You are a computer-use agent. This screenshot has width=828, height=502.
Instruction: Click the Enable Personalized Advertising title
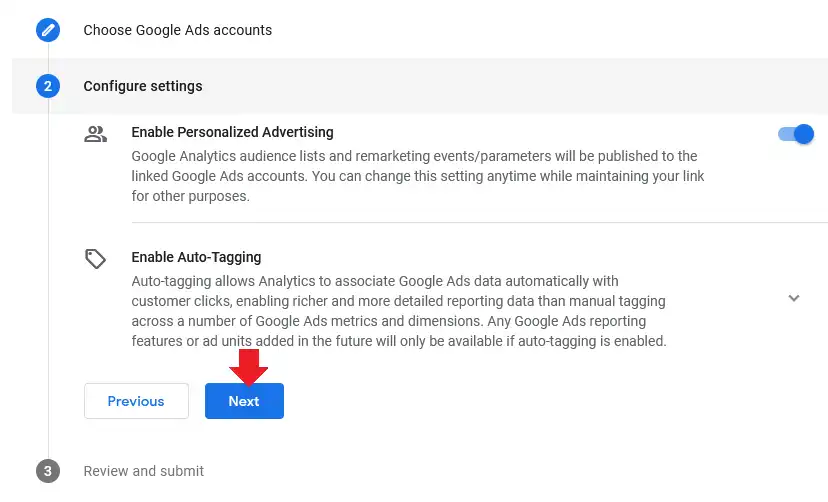[x=232, y=132]
